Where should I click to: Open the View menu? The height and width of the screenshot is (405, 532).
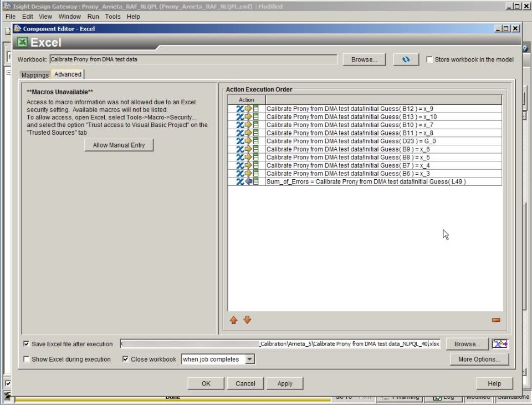45,17
